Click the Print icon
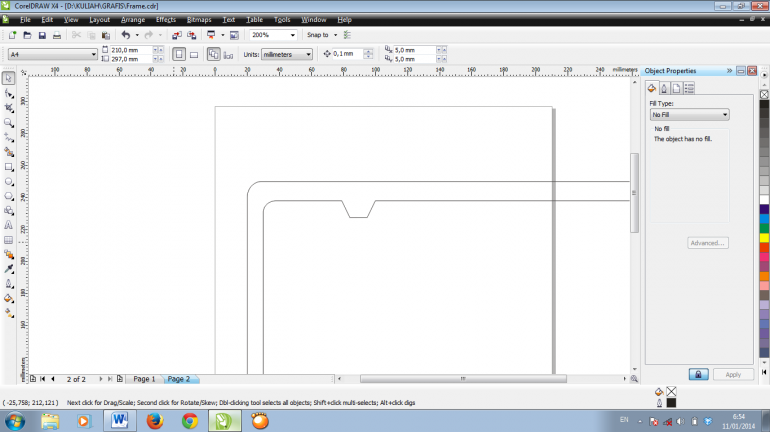 [56, 35]
